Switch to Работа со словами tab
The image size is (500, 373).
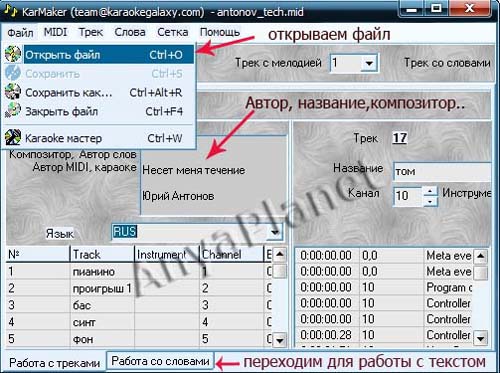(160, 361)
